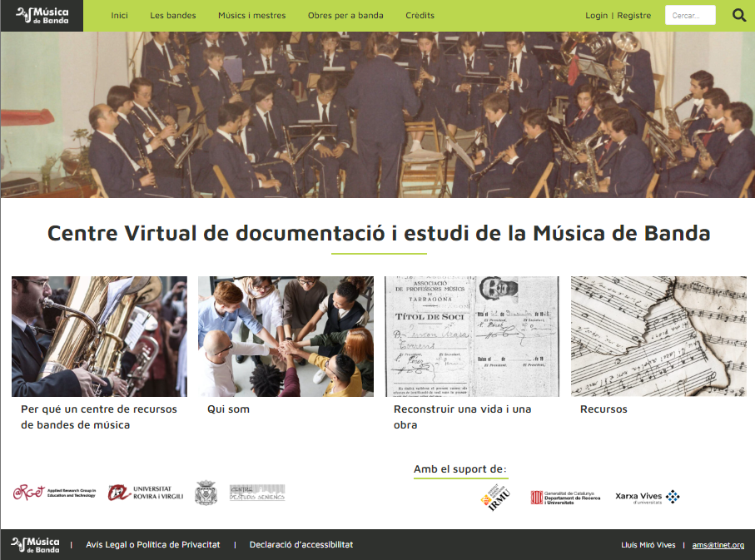Go to the Inici menu item
Screen dimensions: 755x560
click(119, 16)
